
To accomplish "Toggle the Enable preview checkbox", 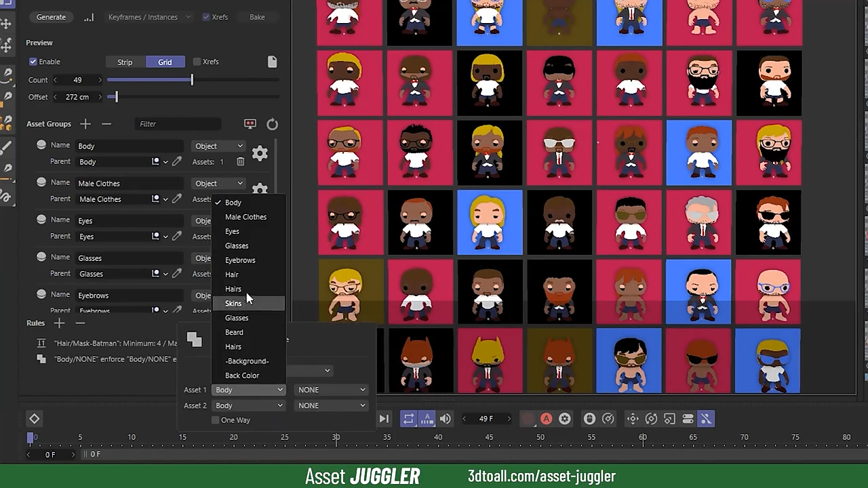I will pyautogui.click(x=33, y=62).
